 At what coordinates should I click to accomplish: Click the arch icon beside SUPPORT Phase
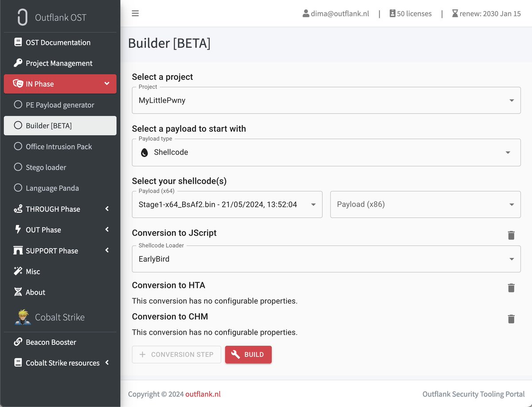[x=18, y=250]
